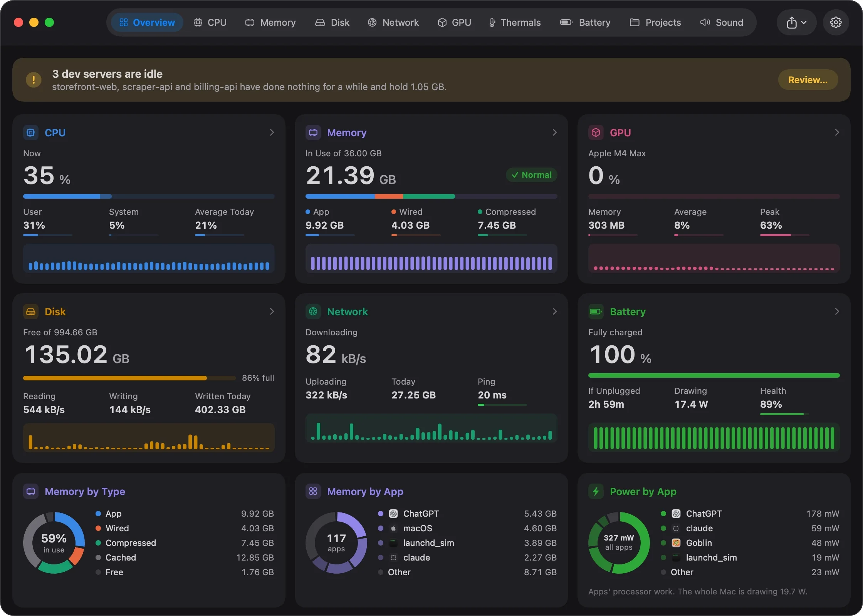
Task: Open the Projects tab
Action: [x=655, y=22]
